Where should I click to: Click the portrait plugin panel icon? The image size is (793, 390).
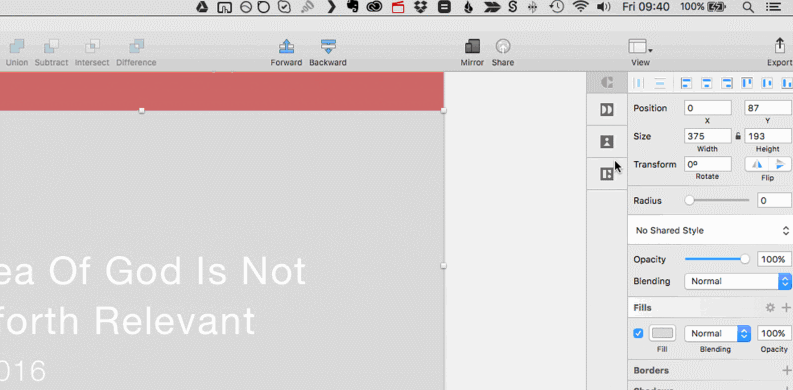click(x=606, y=142)
